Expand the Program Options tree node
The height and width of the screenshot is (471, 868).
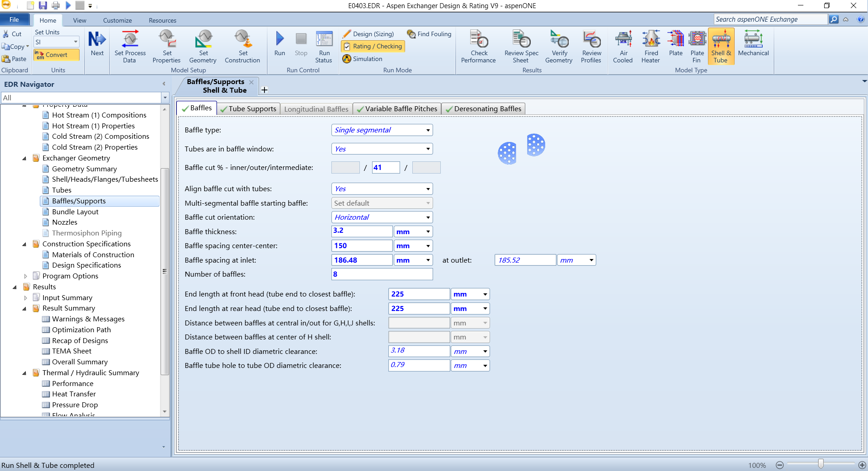coord(25,276)
